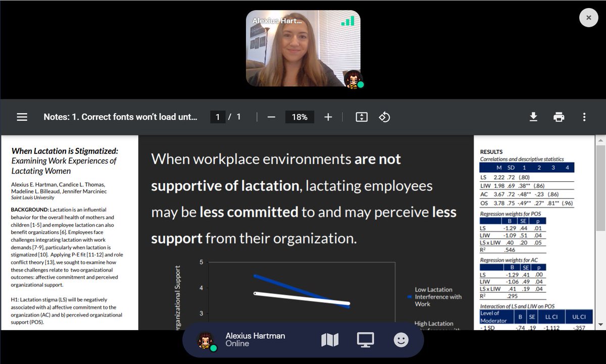Click the white line in the chart

pyautogui.click(x=302, y=298)
